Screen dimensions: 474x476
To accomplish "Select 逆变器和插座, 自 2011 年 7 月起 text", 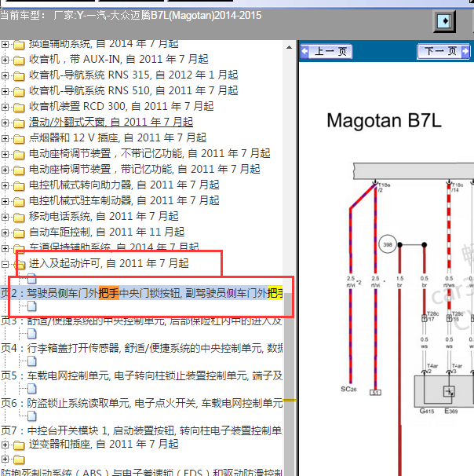I will (104, 445).
